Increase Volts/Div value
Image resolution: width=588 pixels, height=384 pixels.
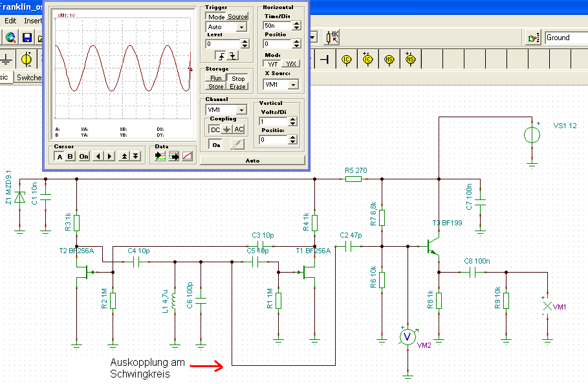pos(293,119)
